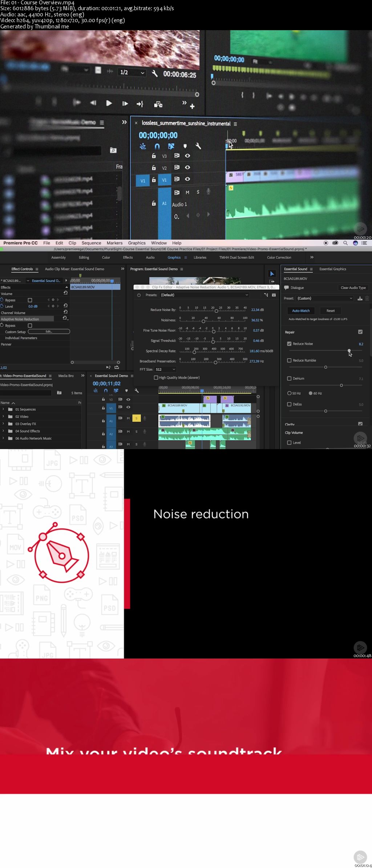
Task: Open the Sequence menu
Action: [91, 243]
